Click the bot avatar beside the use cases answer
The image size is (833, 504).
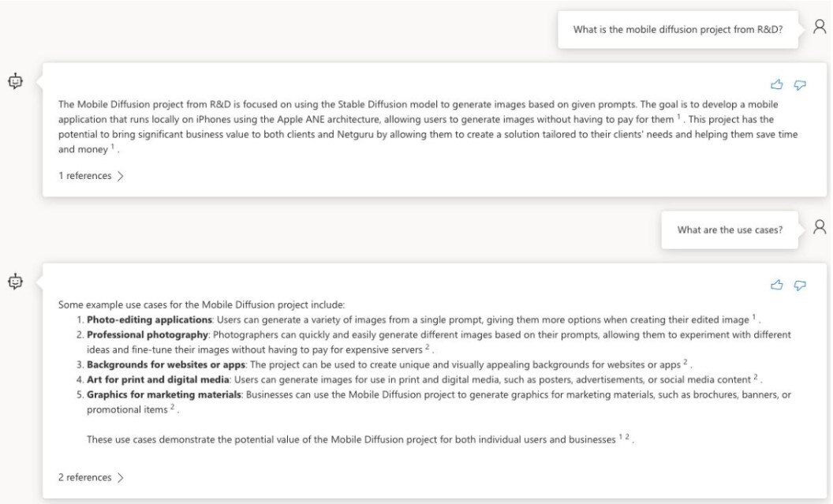tap(15, 281)
